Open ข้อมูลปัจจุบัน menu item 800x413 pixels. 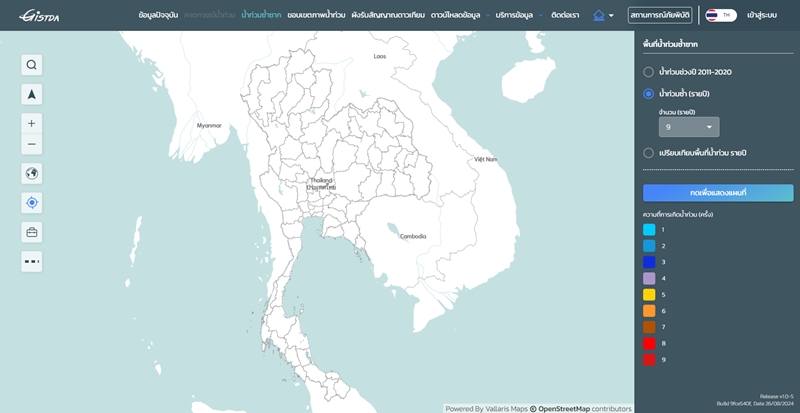pyautogui.click(x=158, y=15)
